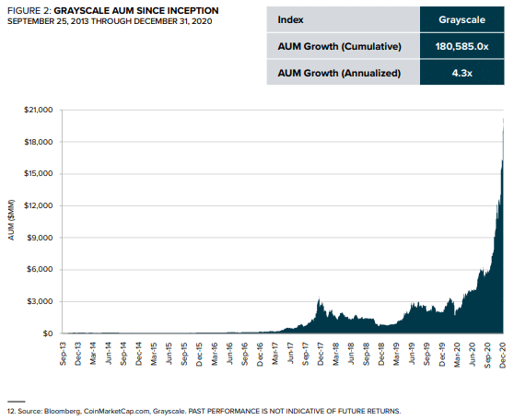Click the 'Jun-20' x-axis label
514x420 pixels.
472,354
